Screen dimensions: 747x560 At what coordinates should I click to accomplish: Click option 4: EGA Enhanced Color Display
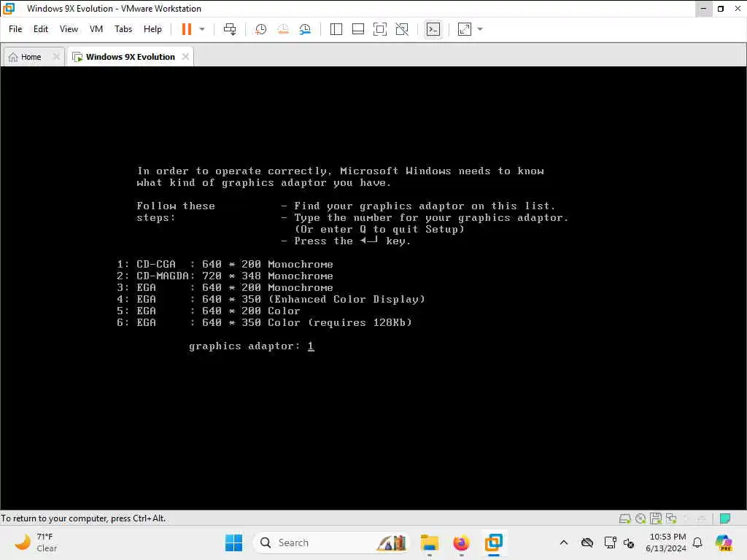point(271,300)
